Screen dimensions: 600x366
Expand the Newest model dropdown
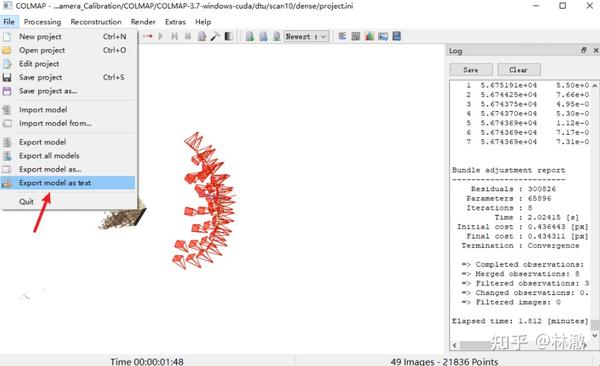point(307,36)
